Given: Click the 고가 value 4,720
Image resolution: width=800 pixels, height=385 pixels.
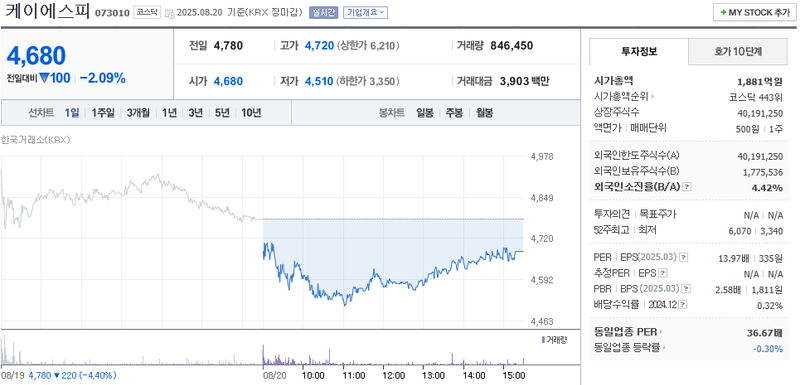Looking at the screenshot, I should pyautogui.click(x=319, y=46).
